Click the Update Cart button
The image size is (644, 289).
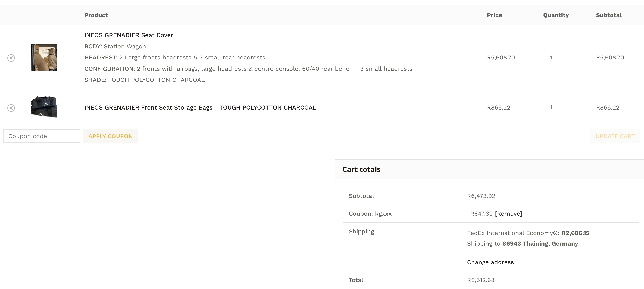coord(615,136)
